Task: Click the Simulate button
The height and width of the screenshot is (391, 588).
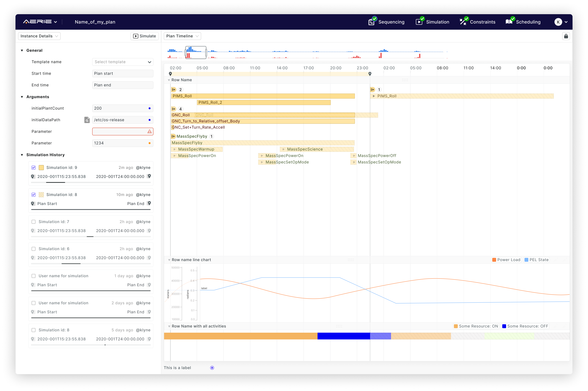Action: tap(145, 36)
